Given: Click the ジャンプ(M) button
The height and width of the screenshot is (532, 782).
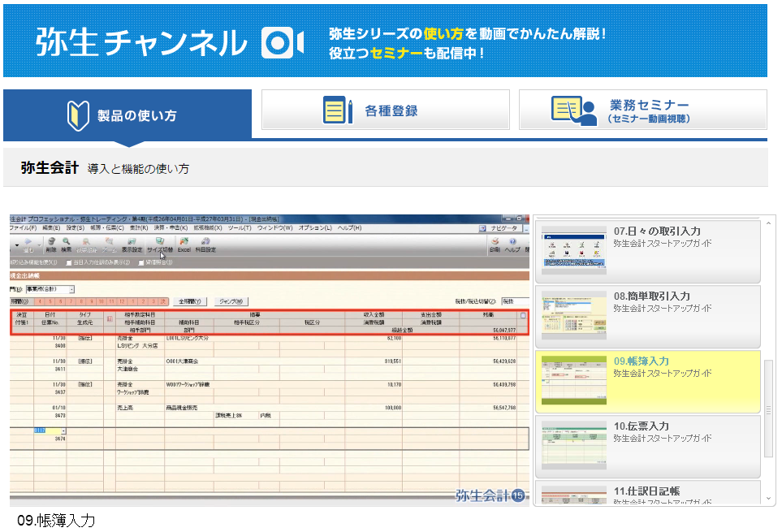Looking at the screenshot, I should click(231, 301).
